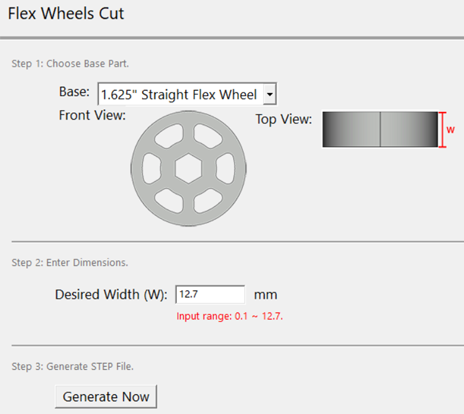This screenshot has height=414, width=464.
Task: Click the Flex Wheels Cut title
Action: (66, 14)
